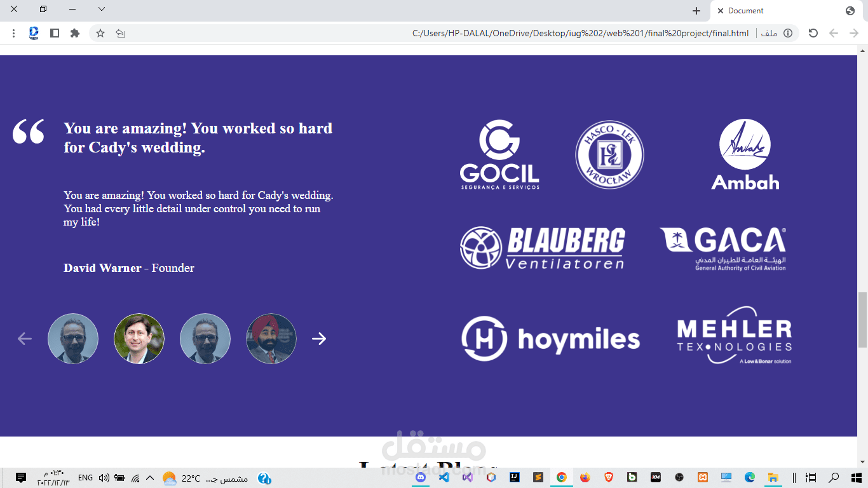Open Visual Studio from taskbar
The width and height of the screenshot is (868, 488).
467,477
